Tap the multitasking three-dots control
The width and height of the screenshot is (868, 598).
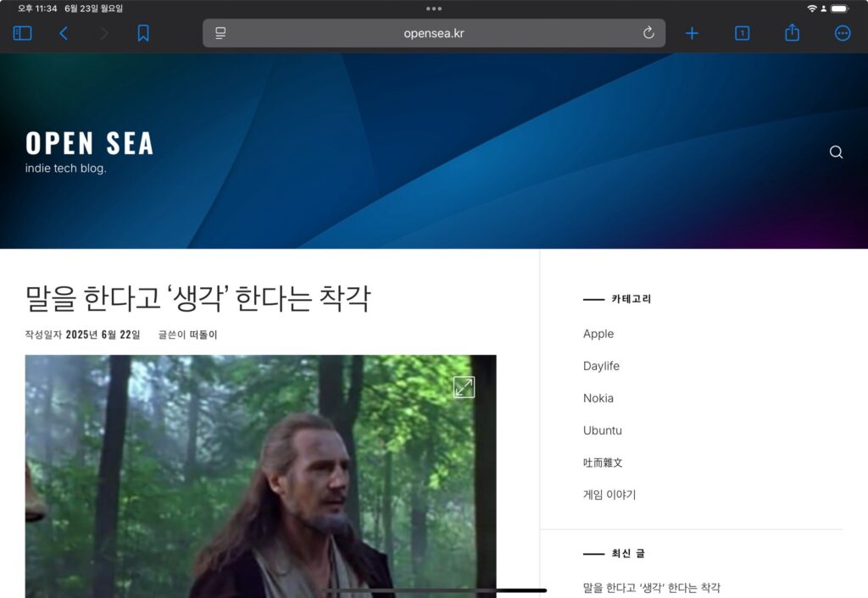pos(434,8)
